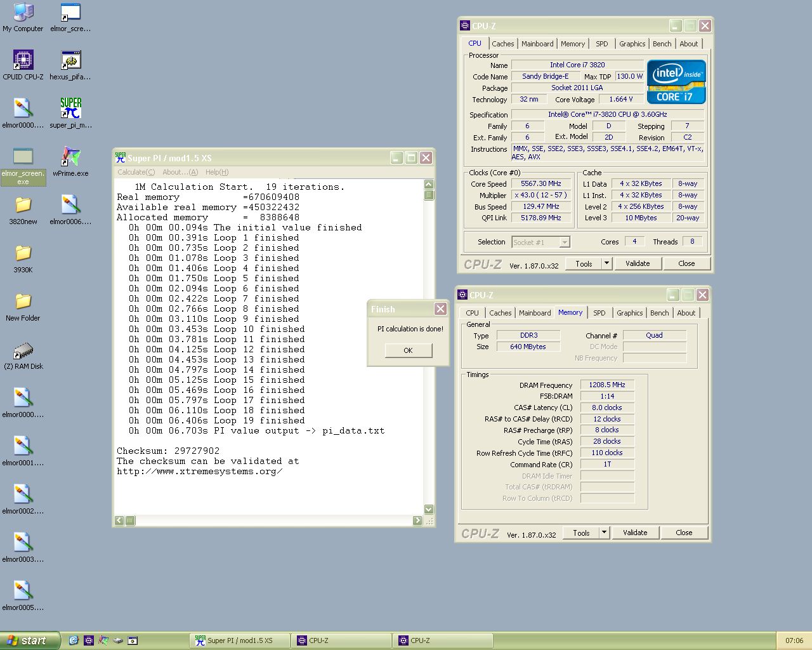The width and height of the screenshot is (812, 650).
Task: Click the Intel Core i7 logo badge
Action: coord(676,82)
